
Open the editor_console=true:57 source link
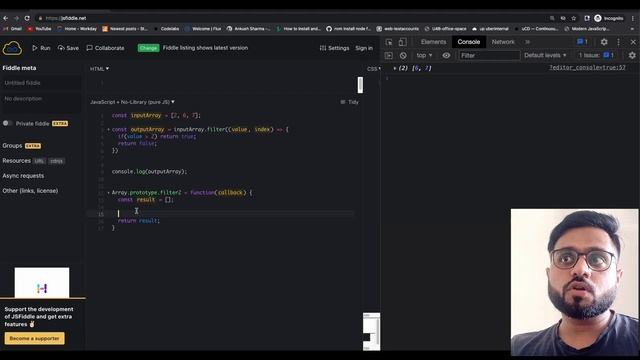click(587, 68)
